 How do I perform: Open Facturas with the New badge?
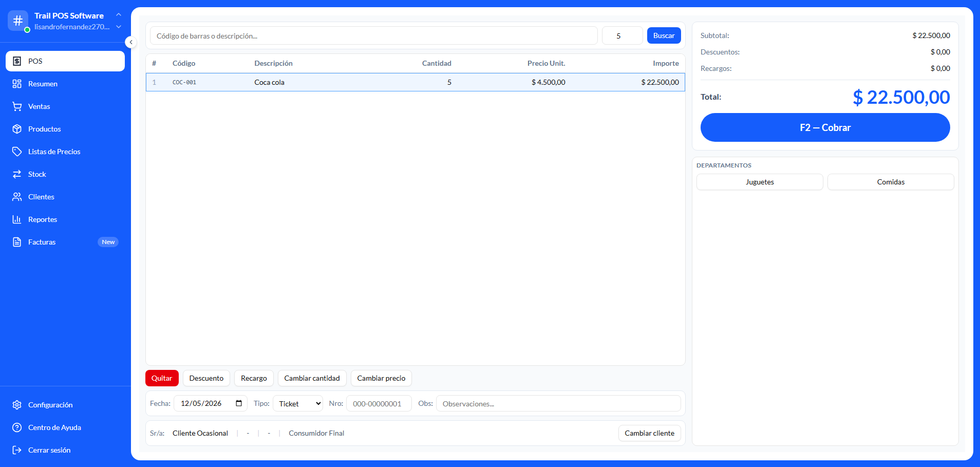coord(65,242)
